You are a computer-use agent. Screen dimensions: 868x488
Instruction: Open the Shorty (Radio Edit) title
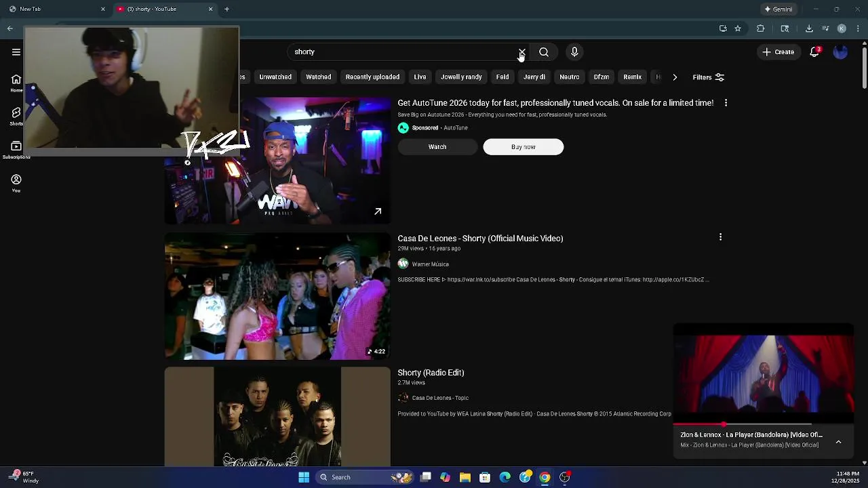click(431, 373)
